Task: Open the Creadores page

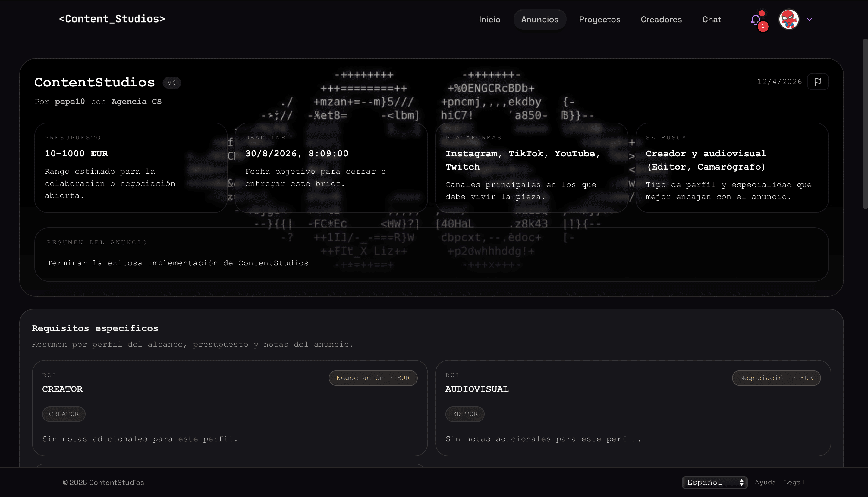Action: point(661,20)
